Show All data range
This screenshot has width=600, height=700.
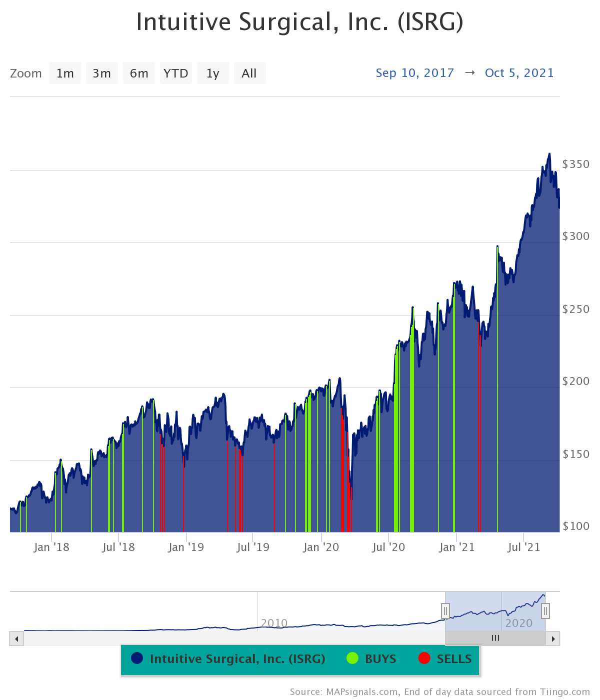(249, 73)
